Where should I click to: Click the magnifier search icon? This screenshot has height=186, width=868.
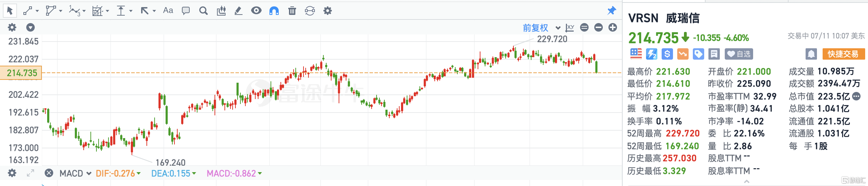(203, 11)
